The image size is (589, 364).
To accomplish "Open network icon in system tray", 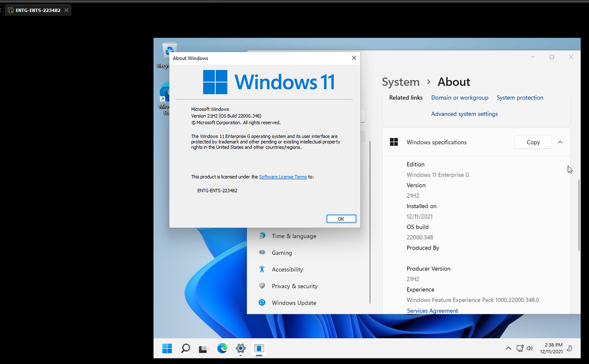I will tap(520, 348).
